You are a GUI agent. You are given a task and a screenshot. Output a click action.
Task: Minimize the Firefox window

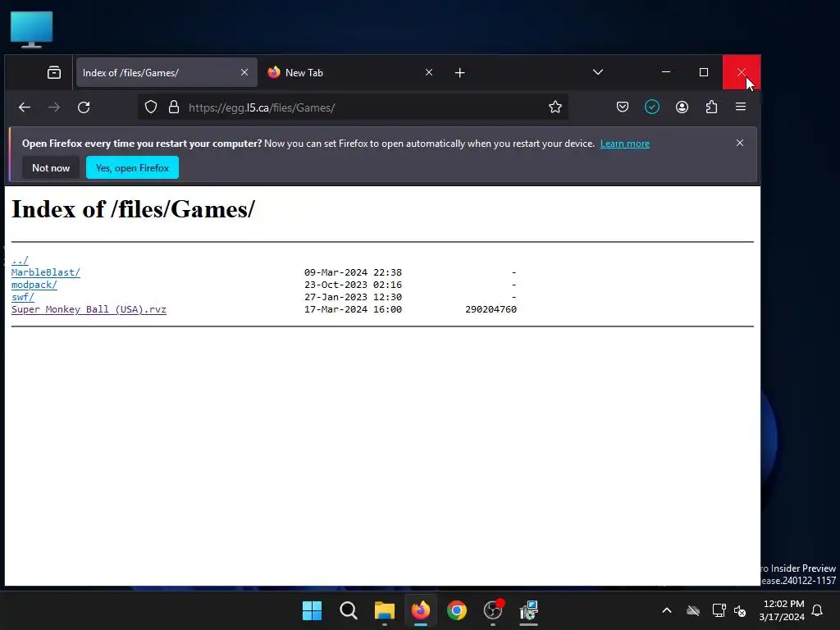point(666,72)
